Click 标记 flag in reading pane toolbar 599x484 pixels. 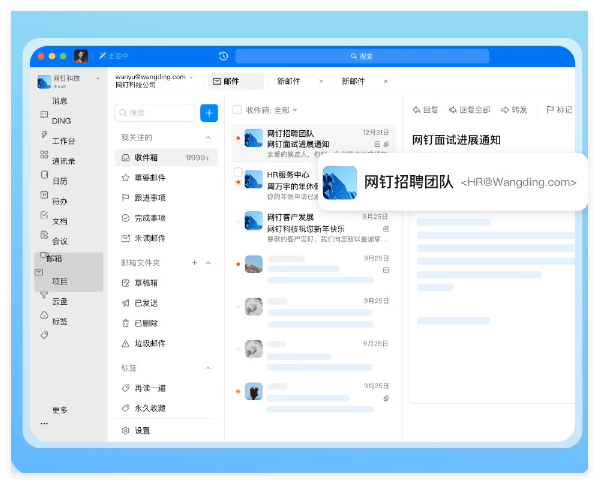[559, 110]
